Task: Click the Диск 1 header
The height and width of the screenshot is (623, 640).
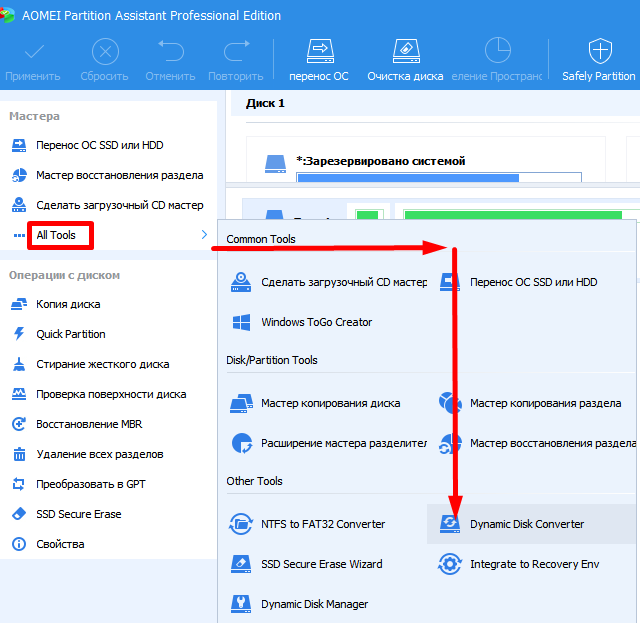Action: point(265,103)
